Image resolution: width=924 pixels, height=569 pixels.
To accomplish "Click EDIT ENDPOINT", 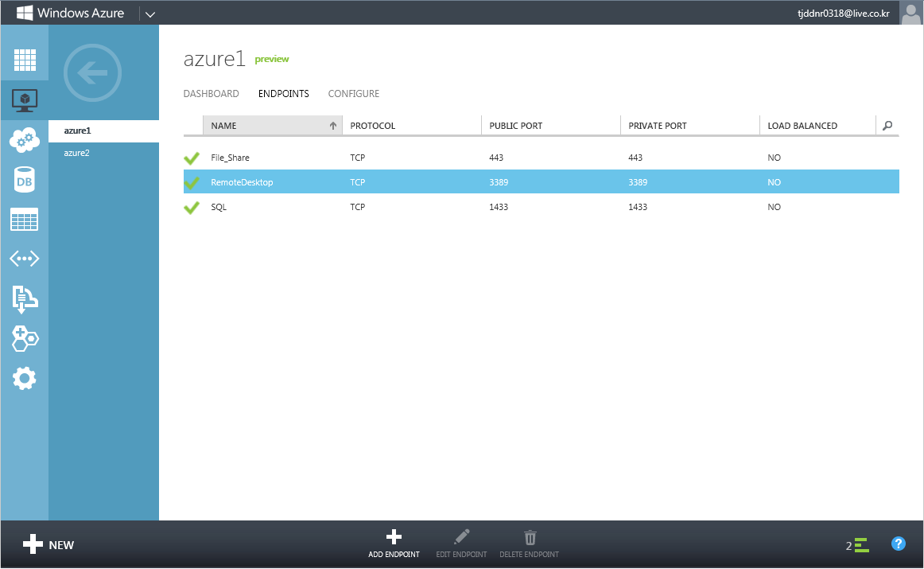I will pos(461,544).
